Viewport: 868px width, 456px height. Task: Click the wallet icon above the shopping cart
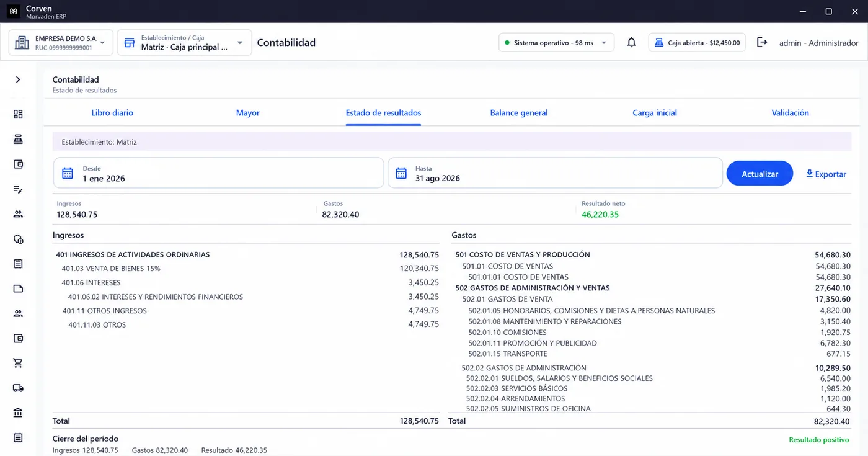pos(18,339)
